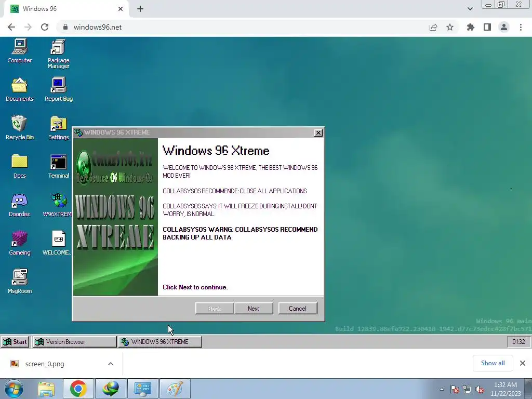Open the Settings desktop shortcut
This screenshot has height=399, width=532.
58,128
